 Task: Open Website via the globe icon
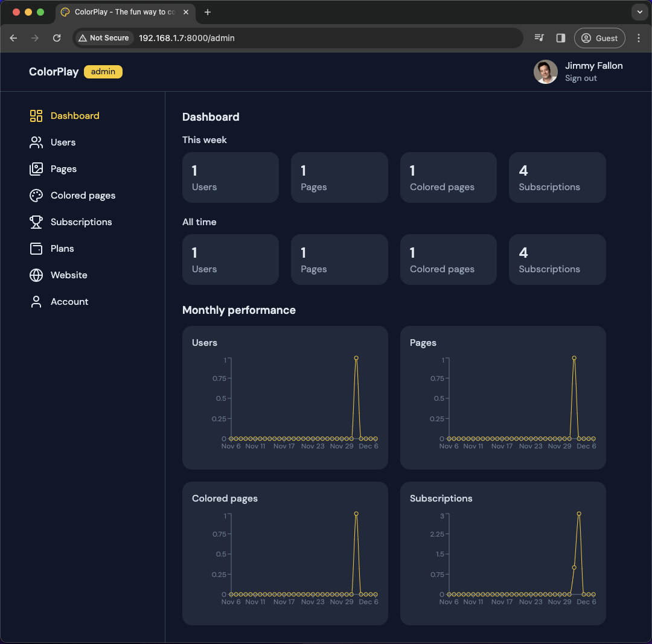36,275
